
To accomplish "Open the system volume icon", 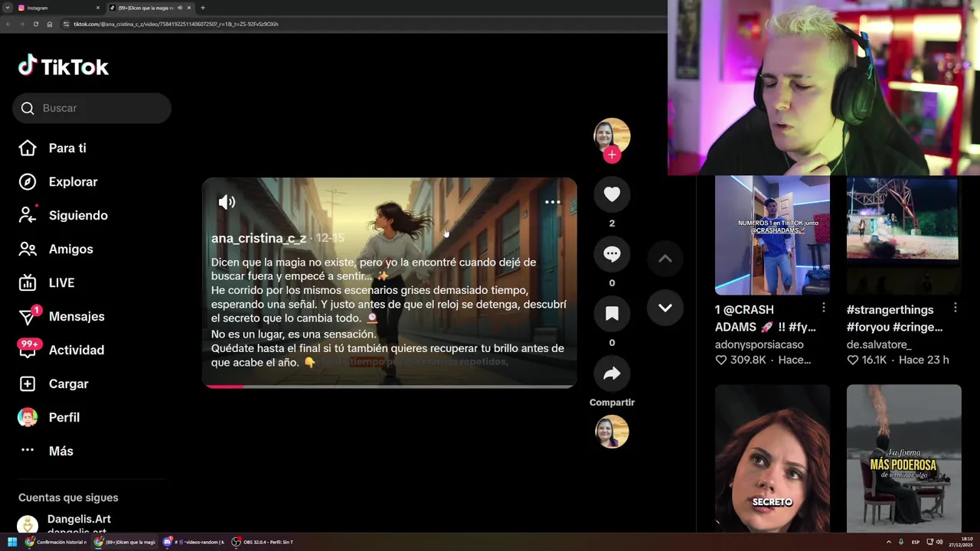I will tap(939, 542).
